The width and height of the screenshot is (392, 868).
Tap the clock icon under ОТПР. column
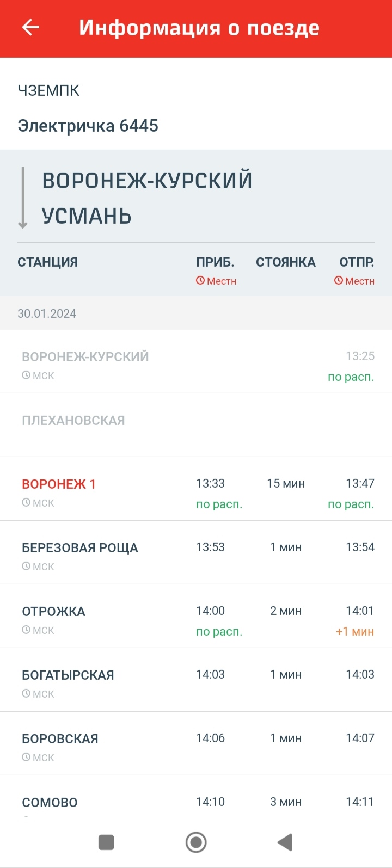[339, 281]
